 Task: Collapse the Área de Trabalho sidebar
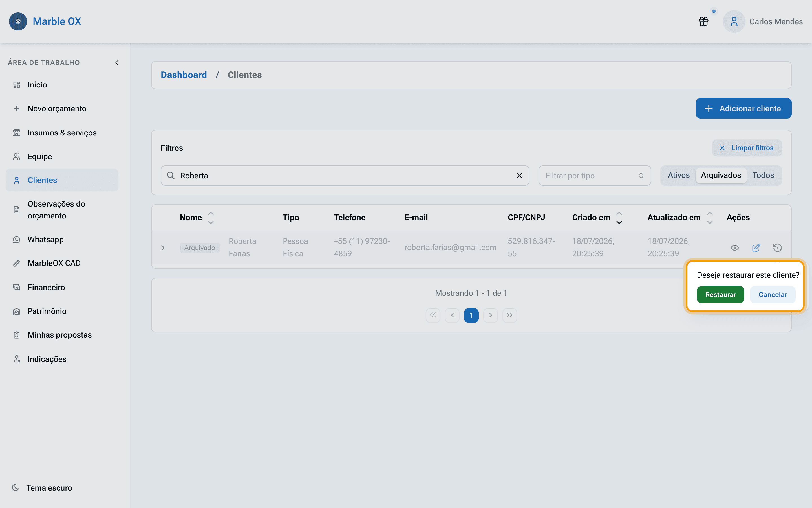click(x=117, y=62)
